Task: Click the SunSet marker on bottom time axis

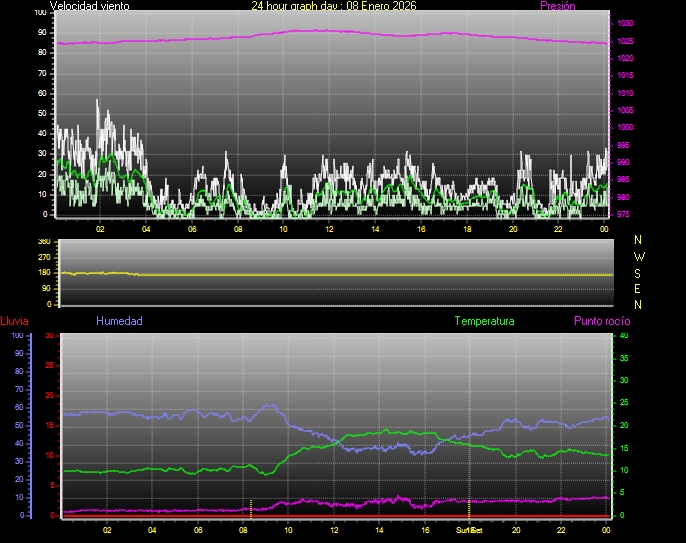Action: click(469, 530)
